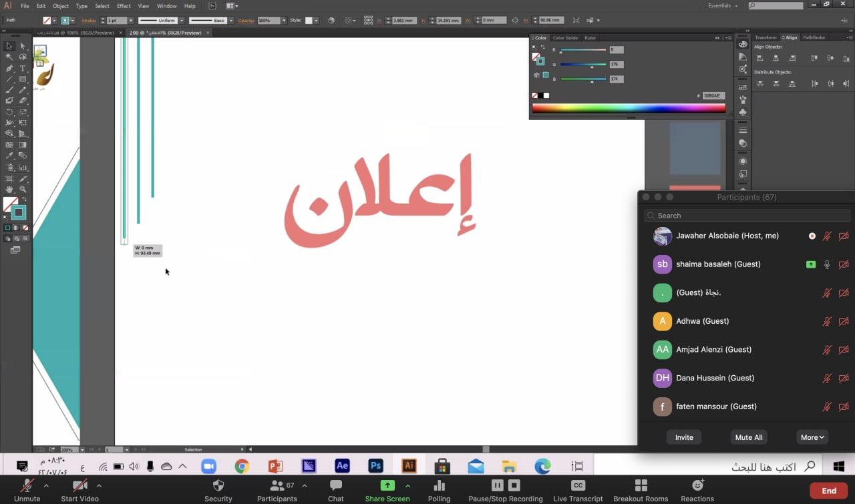
Task: Click the Eyedropper tool
Action: pos(9,156)
